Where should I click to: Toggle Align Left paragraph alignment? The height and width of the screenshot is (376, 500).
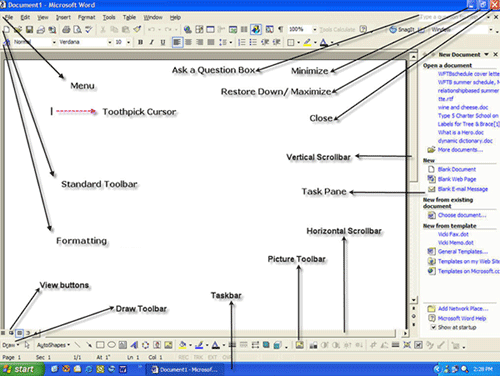[x=177, y=42]
